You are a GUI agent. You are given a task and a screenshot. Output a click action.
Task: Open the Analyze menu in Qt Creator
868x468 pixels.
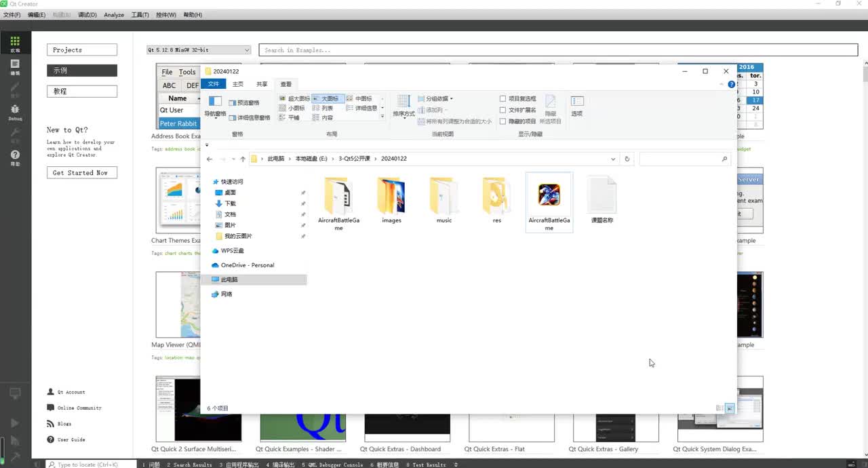coord(114,15)
